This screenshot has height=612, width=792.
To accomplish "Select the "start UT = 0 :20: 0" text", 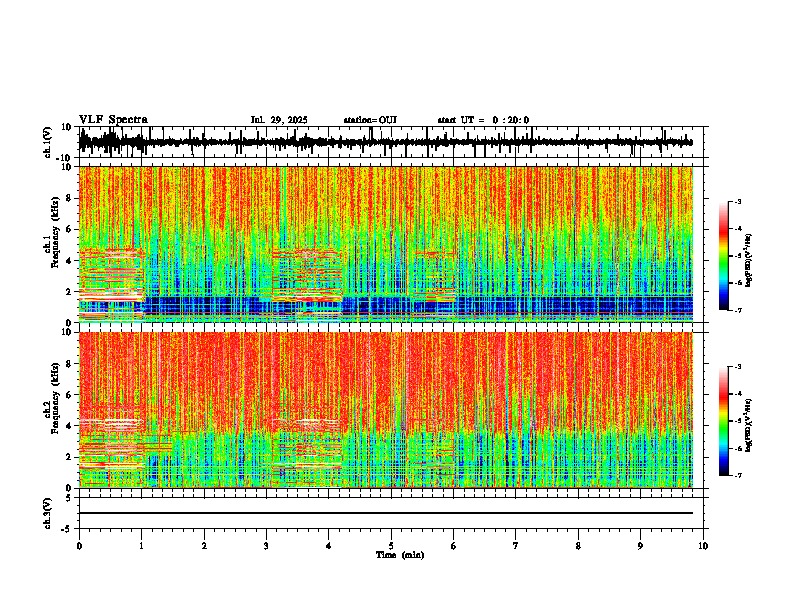I will pyautogui.click(x=483, y=120).
